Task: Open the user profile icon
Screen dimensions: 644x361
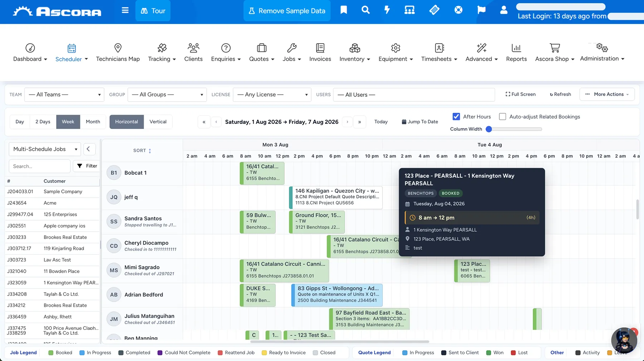Action: coord(504,10)
